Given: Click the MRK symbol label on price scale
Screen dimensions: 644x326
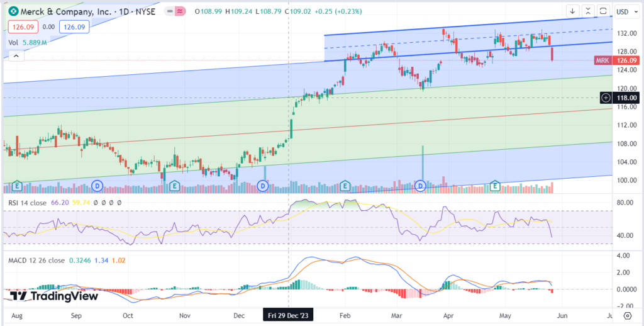Looking at the screenshot, I should (602, 61).
